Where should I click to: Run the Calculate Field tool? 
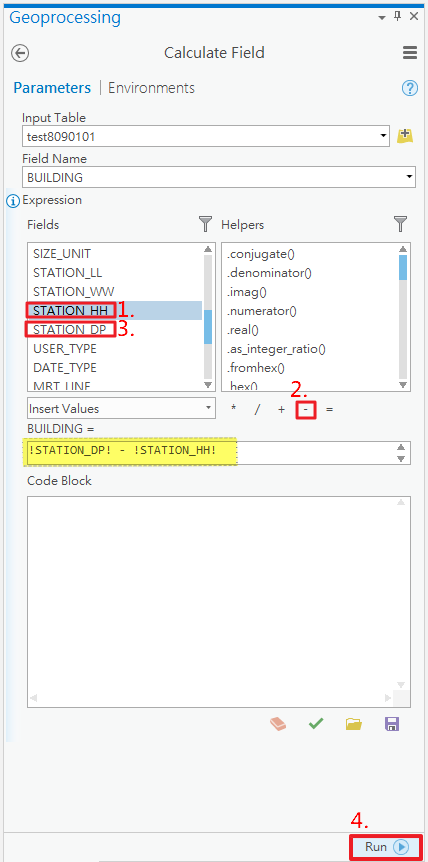pyautogui.click(x=386, y=847)
